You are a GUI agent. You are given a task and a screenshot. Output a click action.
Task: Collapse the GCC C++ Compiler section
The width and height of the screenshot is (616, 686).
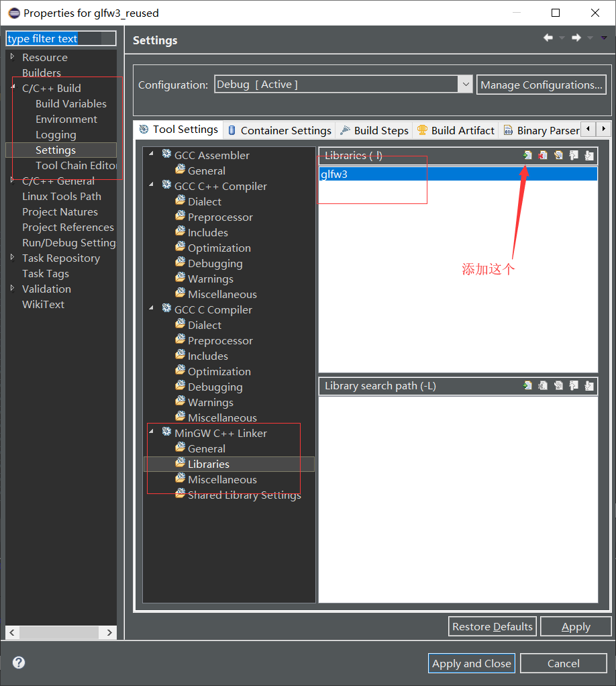152,186
